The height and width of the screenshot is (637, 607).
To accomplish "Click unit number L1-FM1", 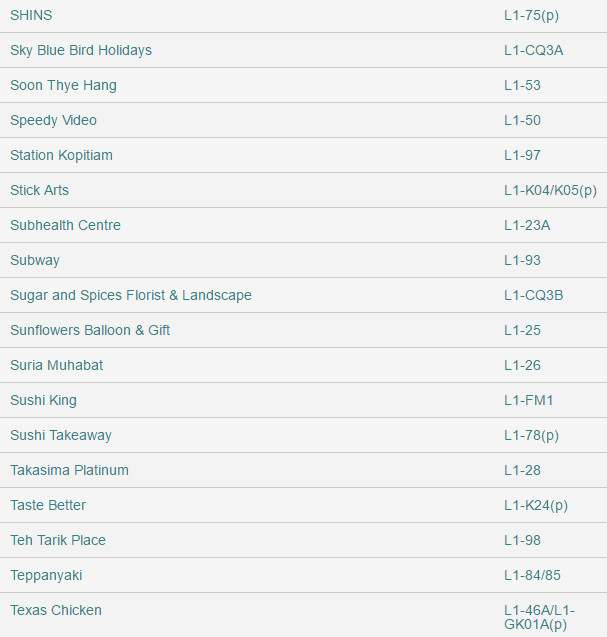I will click(528, 401).
